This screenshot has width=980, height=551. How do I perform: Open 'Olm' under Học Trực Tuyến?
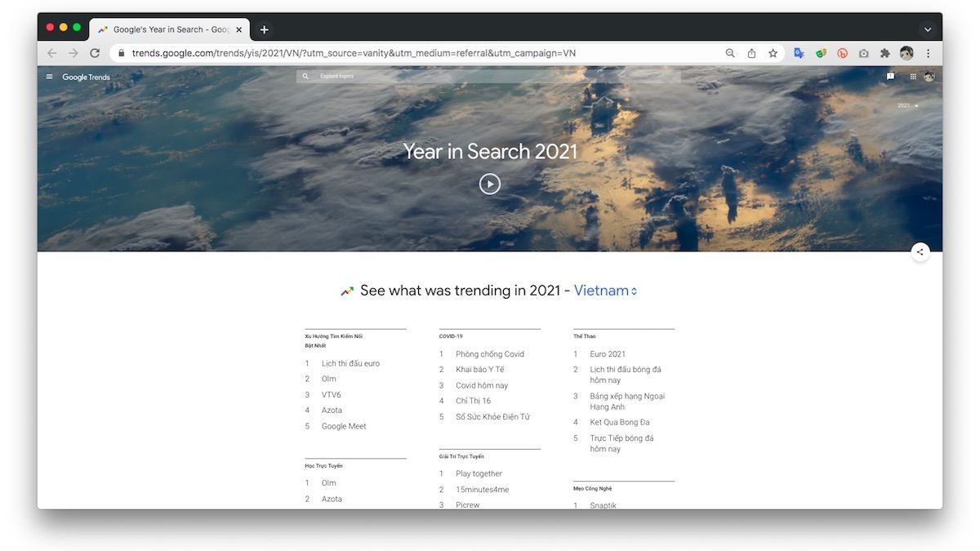tap(329, 482)
